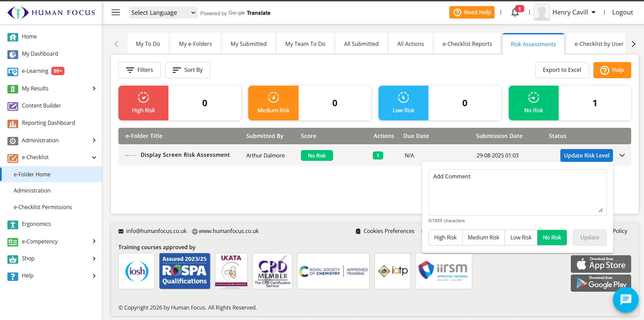Open the Select Language dropdown
This screenshot has height=320, width=644.
point(163,12)
